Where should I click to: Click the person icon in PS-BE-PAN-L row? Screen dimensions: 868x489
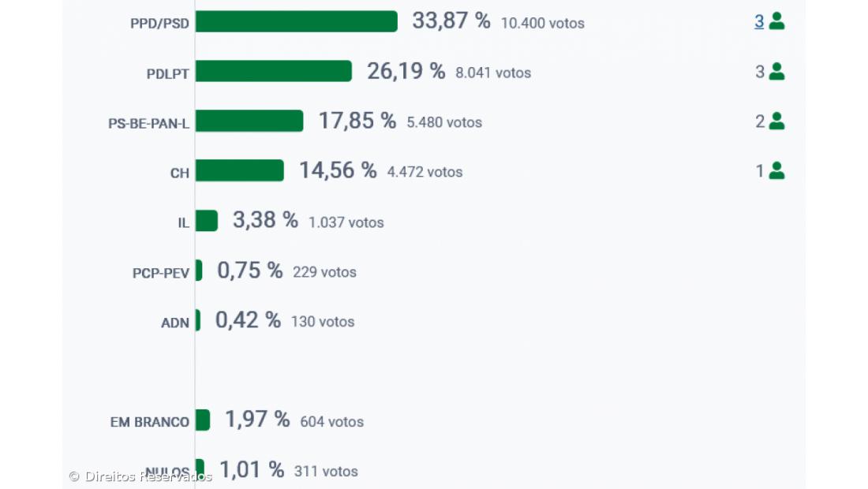(x=776, y=121)
